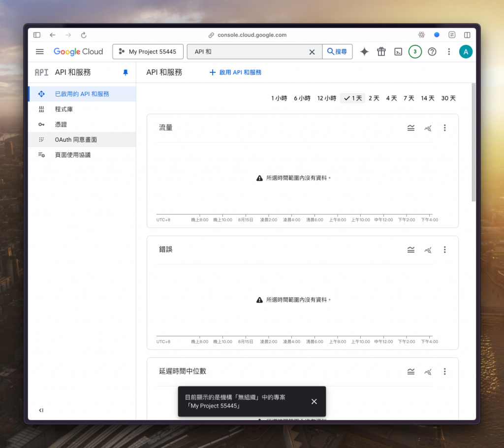
Task: Click the no-data warning in 流量 chart
Action: point(293,178)
